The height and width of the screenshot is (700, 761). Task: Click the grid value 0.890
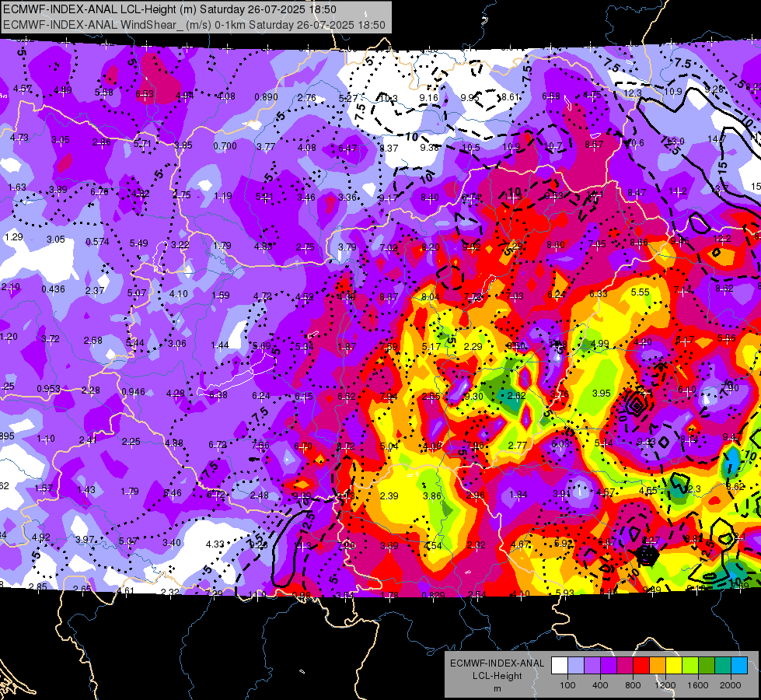(266, 97)
